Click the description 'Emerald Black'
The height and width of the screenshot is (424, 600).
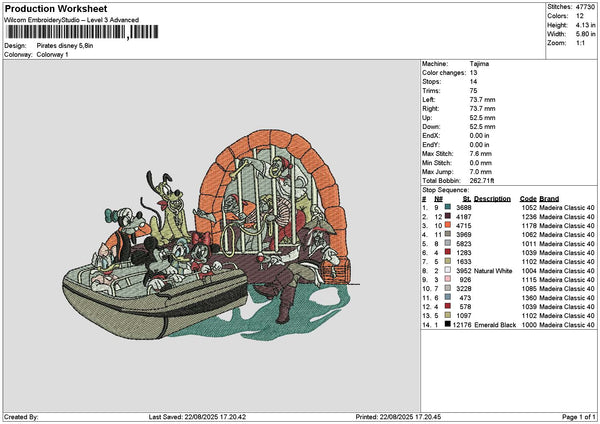point(495,325)
